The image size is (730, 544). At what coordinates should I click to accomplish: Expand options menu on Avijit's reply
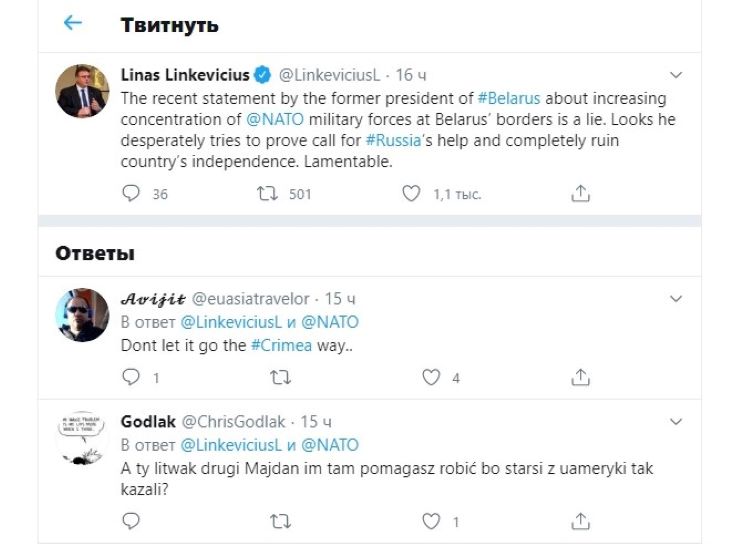coord(676,298)
